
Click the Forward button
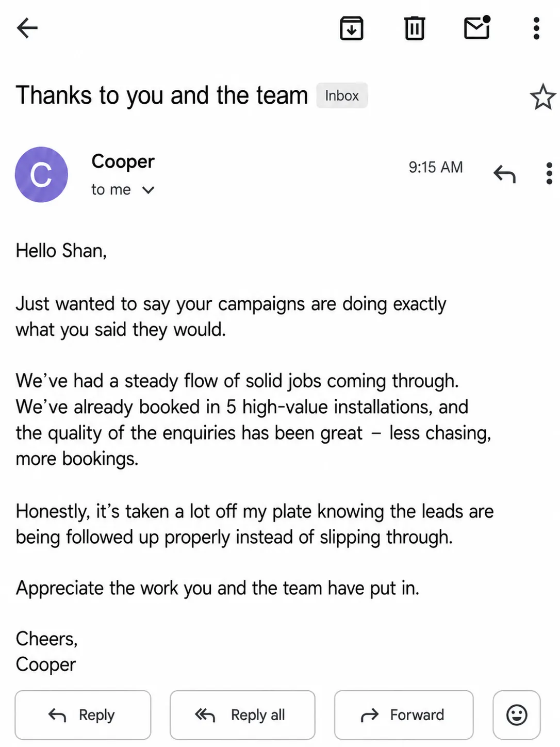tap(404, 715)
